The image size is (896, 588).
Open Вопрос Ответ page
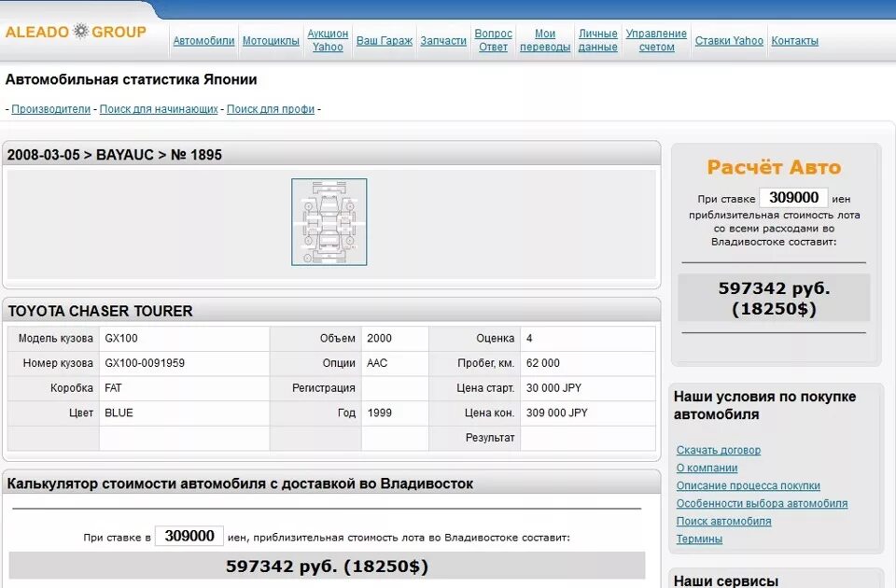pyautogui.click(x=493, y=40)
